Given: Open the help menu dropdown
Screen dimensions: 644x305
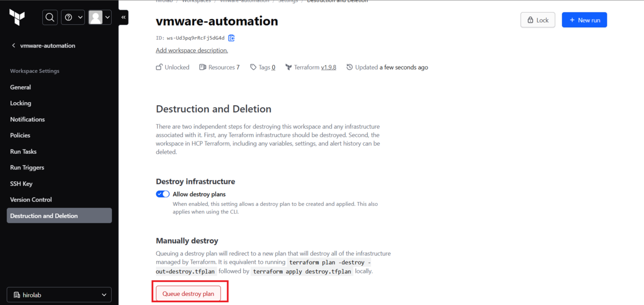Looking at the screenshot, I should pos(73,18).
